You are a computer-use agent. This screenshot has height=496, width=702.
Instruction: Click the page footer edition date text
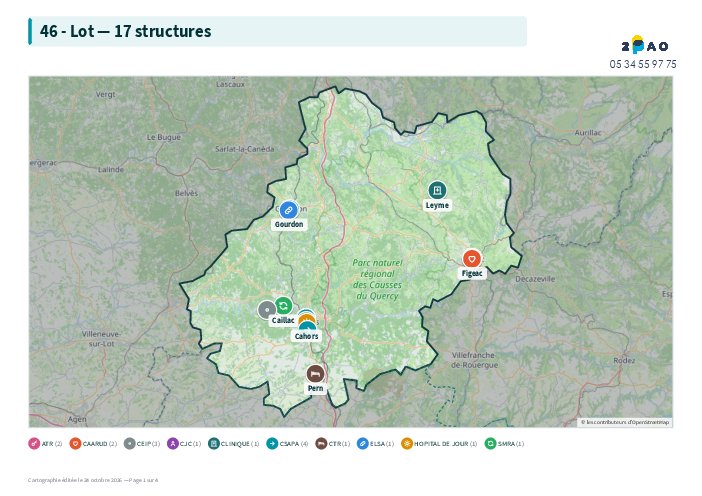(93, 480)
